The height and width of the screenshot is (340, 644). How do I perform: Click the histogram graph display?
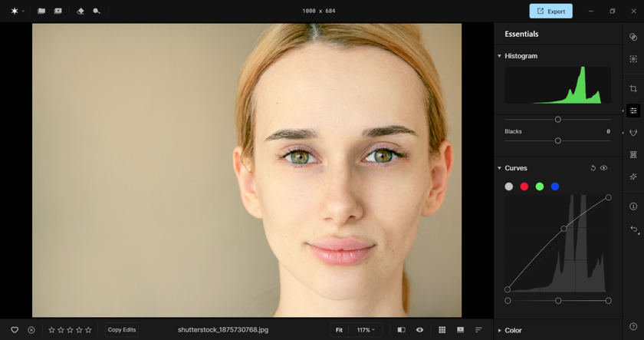pyautogui.click(x=558, y=85)
